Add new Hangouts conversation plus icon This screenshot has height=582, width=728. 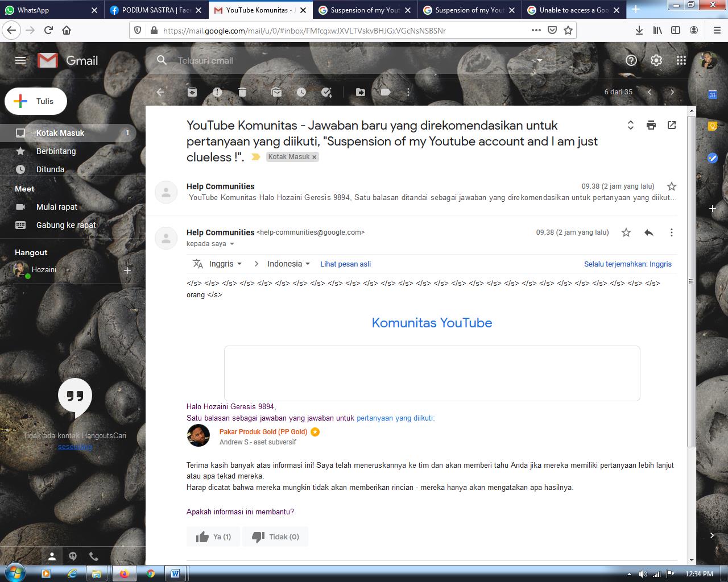coord(127,271)
